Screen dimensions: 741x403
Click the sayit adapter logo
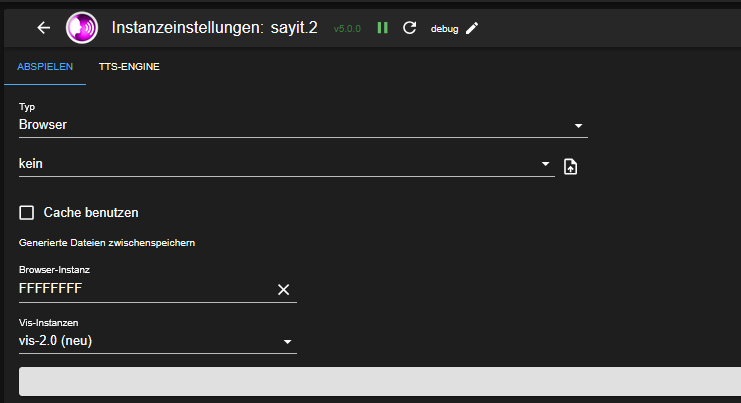click(x=82, y=28)
